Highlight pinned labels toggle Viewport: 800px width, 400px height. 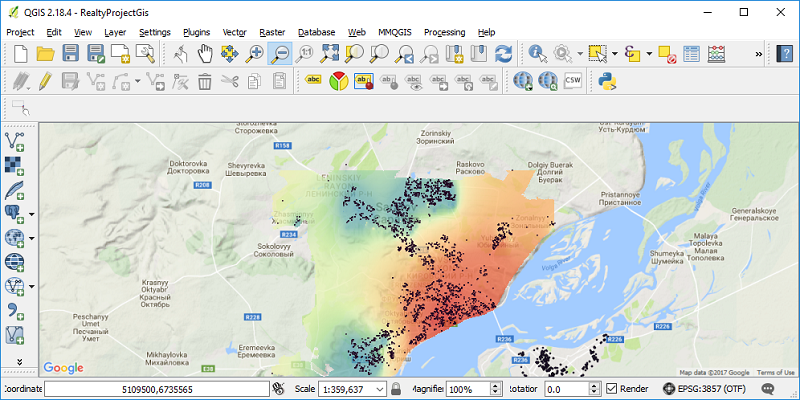(364, 81)
